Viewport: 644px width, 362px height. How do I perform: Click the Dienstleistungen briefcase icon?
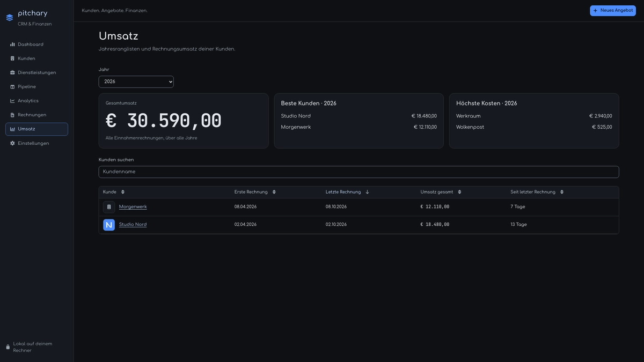[x=12, y=72]
